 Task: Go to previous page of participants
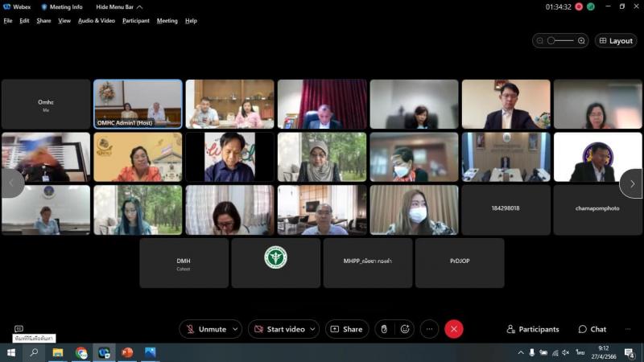pos(11,183)
